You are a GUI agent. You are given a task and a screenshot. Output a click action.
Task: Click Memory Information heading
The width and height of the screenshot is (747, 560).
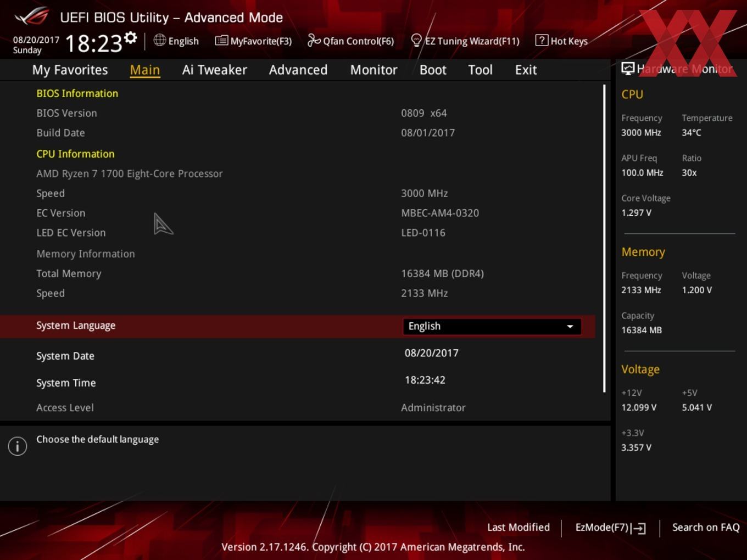pos(86,254)
